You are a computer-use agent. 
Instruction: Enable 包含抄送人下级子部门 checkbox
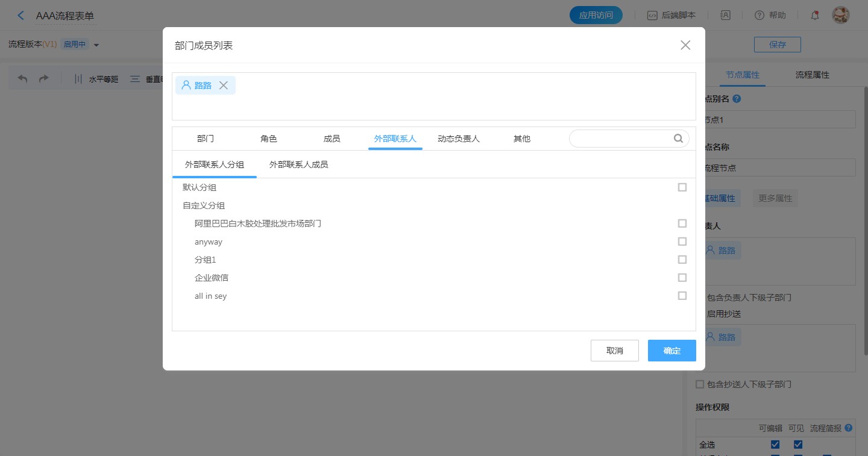tap(700, 384)
